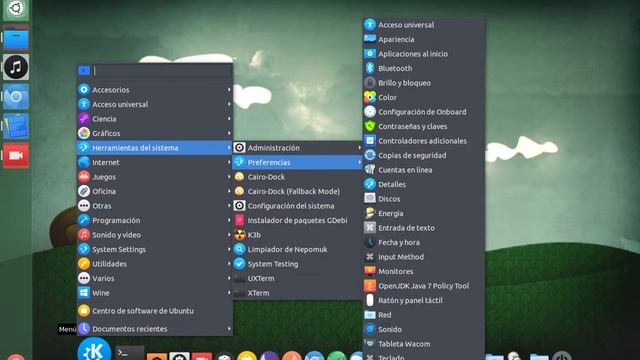The height and width of the screenshot is (360, 640).
Task: Open the Accesorios category
Action: pos(155,89)
